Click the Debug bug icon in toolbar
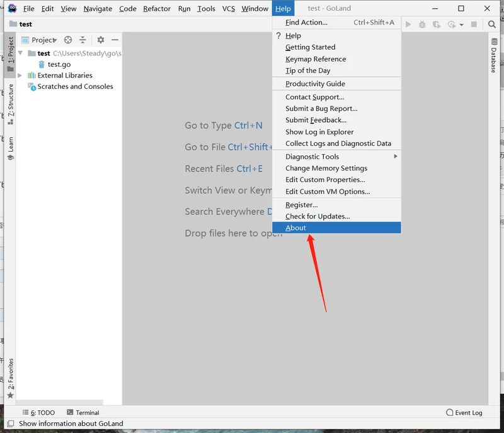Image resolution: width=504 pixels, height=433 pixels. click(x=422, y=25)
